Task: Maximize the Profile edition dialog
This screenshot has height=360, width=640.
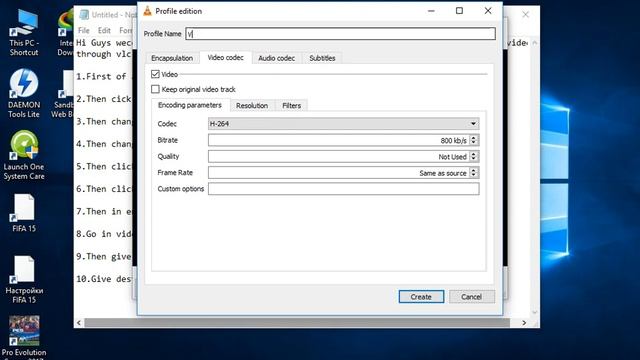Action: pyautogui.click(x=459, y=11)
